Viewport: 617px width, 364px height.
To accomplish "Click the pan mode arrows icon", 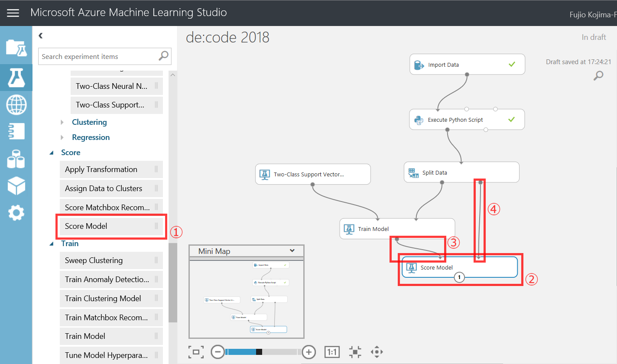I will pos(377,352).
